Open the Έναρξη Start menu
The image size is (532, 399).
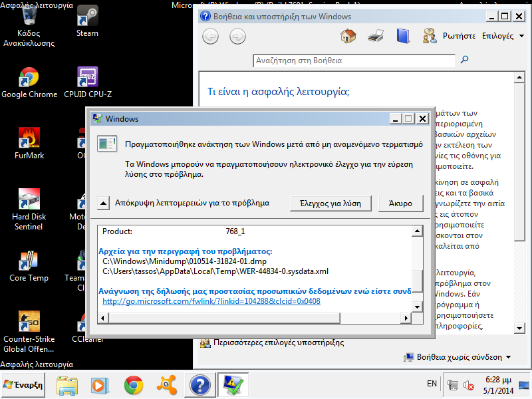(23, 385)
